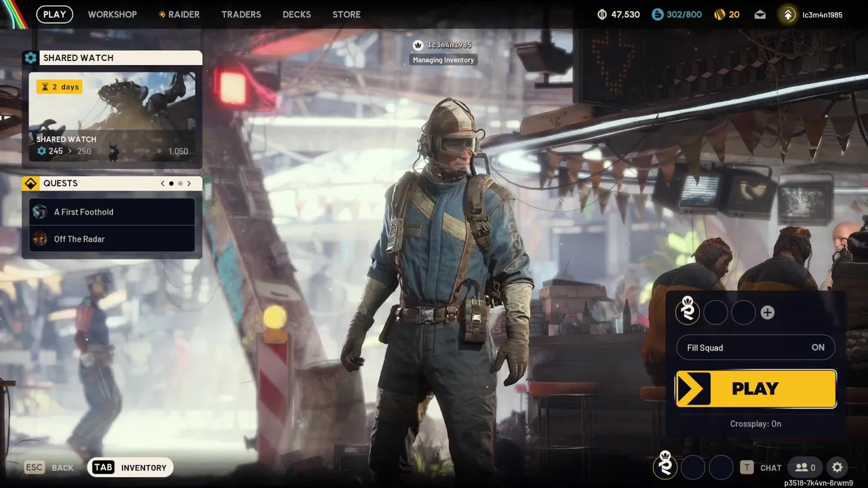Click Crossplay: On setting text
The height and width of the screenshot is (488, 868).
click(755, 424)
